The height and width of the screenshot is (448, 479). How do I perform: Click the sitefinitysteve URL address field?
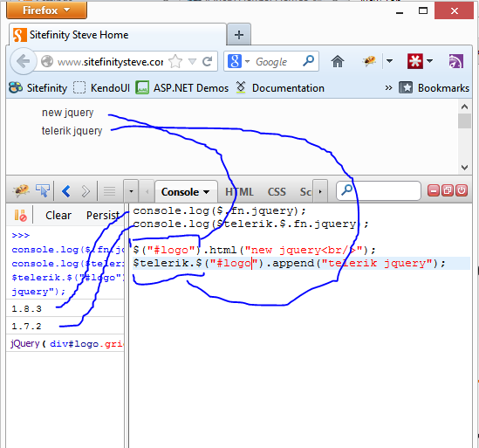[x=110, y=62]
